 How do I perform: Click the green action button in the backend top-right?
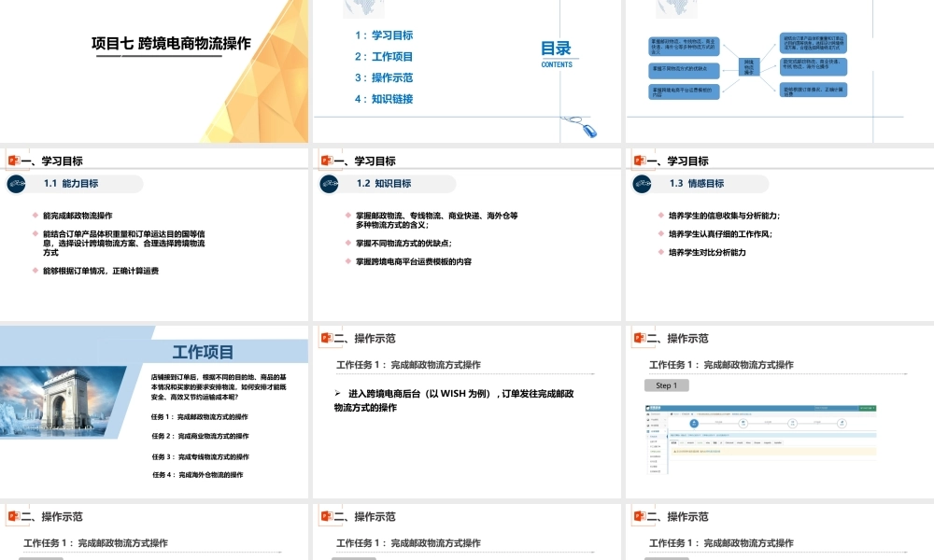[869, 406]
